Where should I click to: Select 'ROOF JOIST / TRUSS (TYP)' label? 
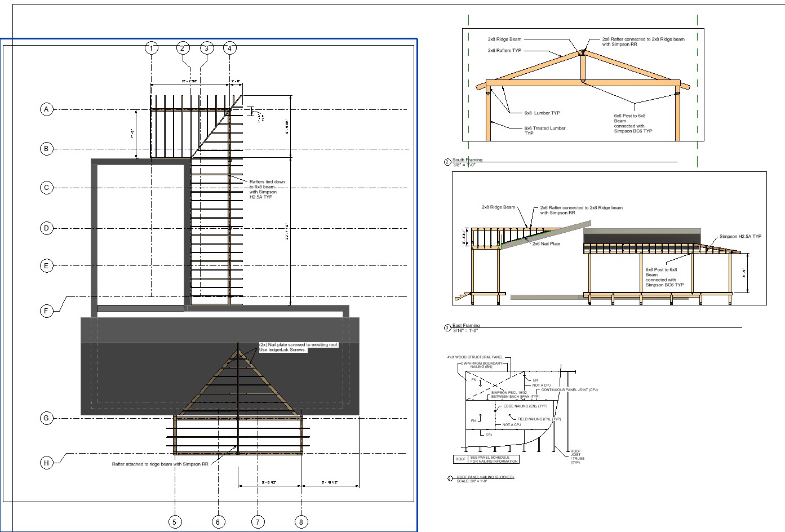[x=576, y=456]
